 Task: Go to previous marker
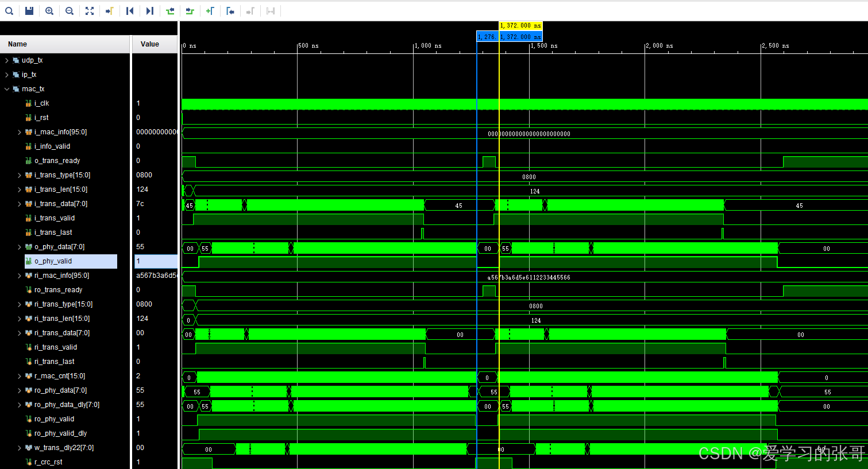coord(230,11)
